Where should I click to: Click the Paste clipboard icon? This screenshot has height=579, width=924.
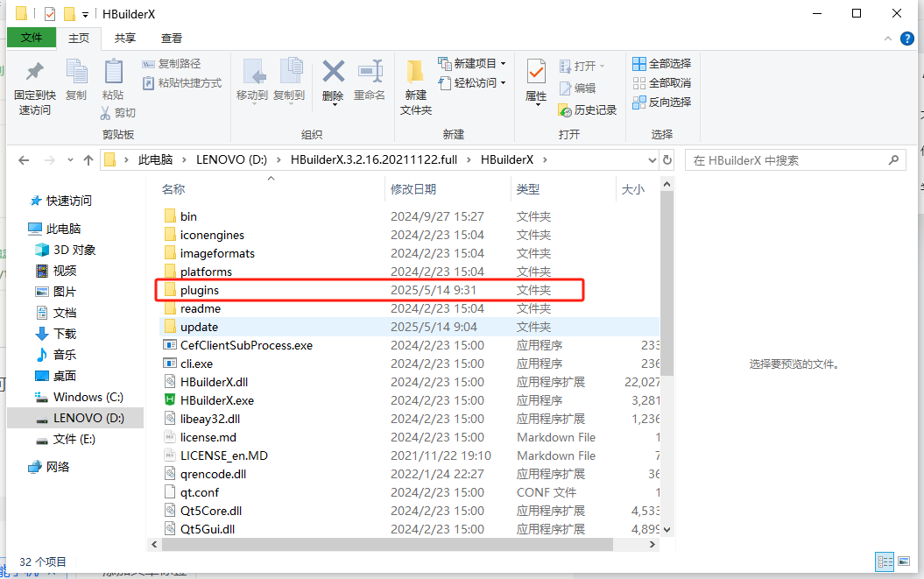coord(113,71)
